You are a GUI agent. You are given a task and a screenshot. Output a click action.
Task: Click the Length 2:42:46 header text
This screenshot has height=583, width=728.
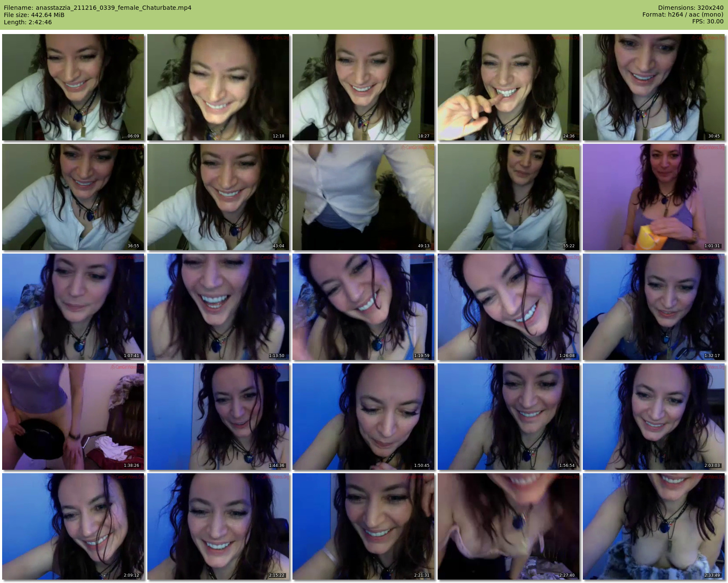click(28, 22)
